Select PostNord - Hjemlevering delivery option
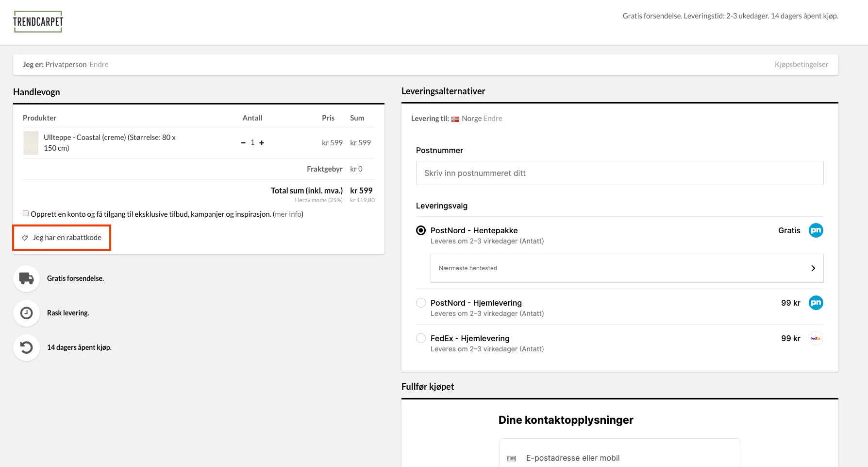 point(421,303)
